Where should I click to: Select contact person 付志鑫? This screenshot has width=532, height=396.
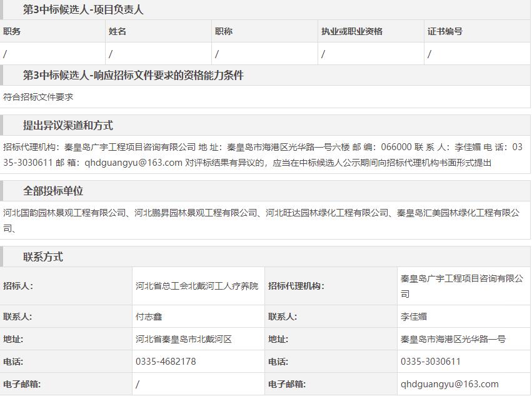click(149, 317)
